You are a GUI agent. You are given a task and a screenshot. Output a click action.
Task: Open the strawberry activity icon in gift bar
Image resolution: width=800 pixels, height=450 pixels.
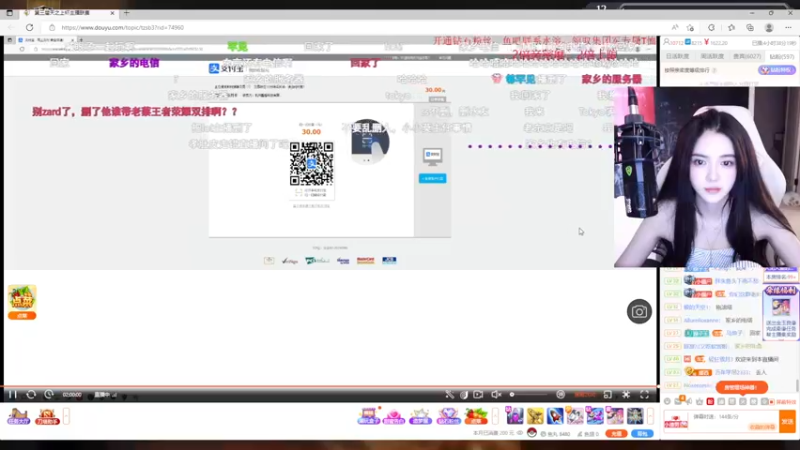476,416
